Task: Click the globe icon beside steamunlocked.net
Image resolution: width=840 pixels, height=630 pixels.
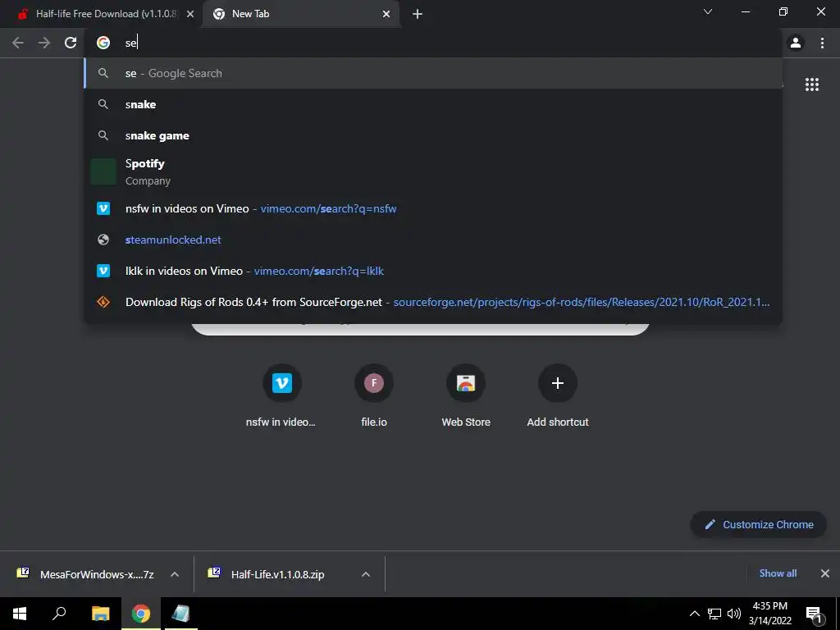Action: pos(103,240)
